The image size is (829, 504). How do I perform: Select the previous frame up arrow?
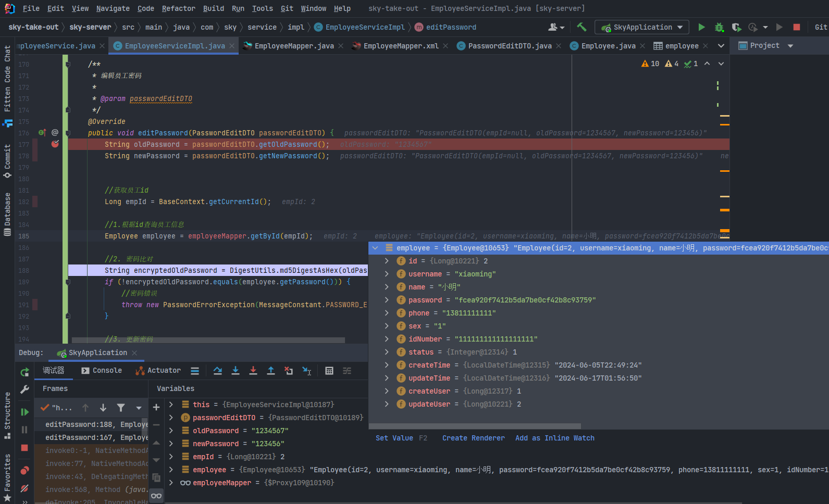click(x=85, y=408)
